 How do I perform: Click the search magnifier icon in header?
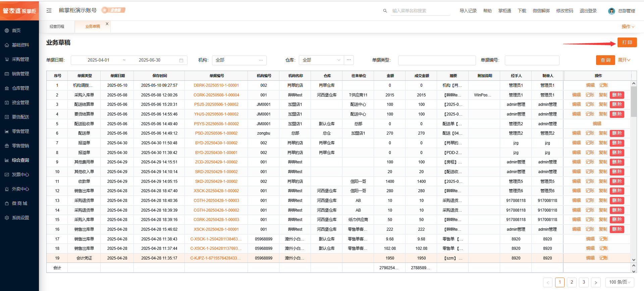tap(385, 11)
